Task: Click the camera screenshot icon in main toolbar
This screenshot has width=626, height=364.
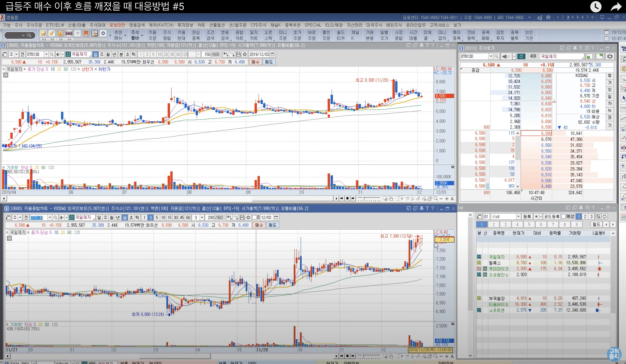Action: [69, 33]
